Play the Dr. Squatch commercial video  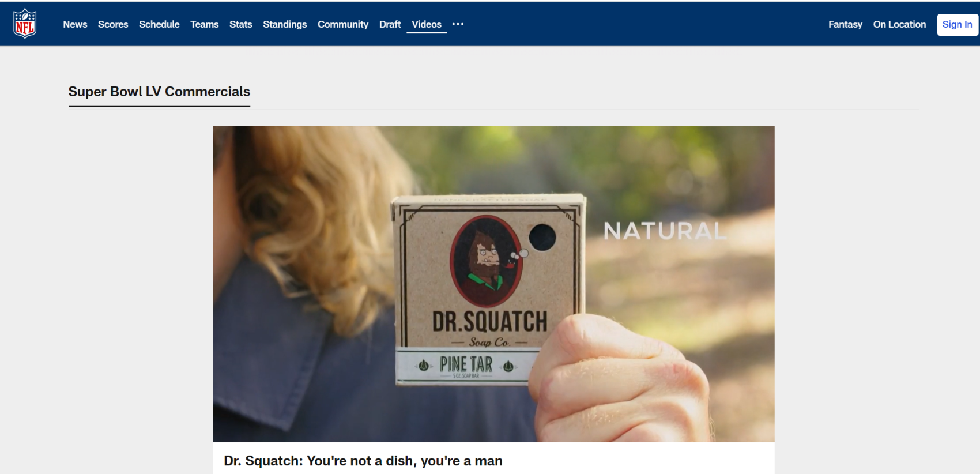[493, 284]
